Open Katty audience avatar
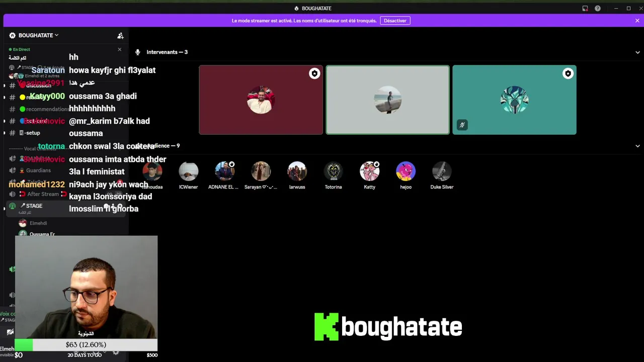The width and height of the screenshot is (644, 362). click(x=369, y=171)
